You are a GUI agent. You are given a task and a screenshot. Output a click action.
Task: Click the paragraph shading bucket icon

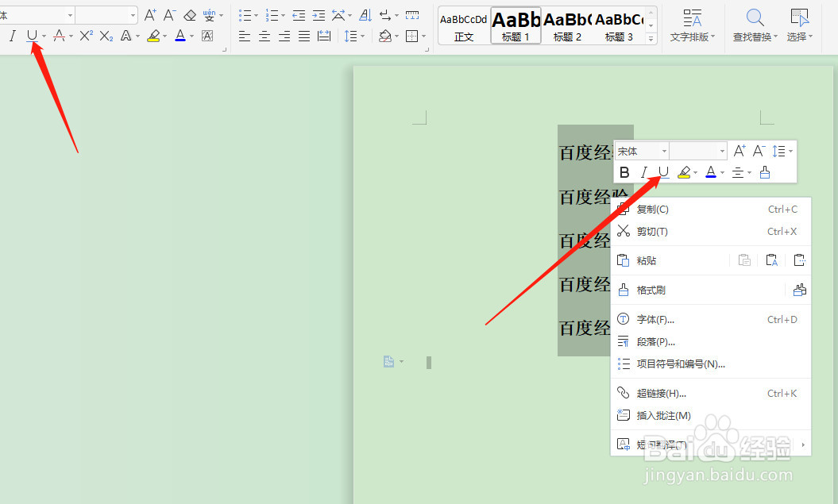[384, 37]
